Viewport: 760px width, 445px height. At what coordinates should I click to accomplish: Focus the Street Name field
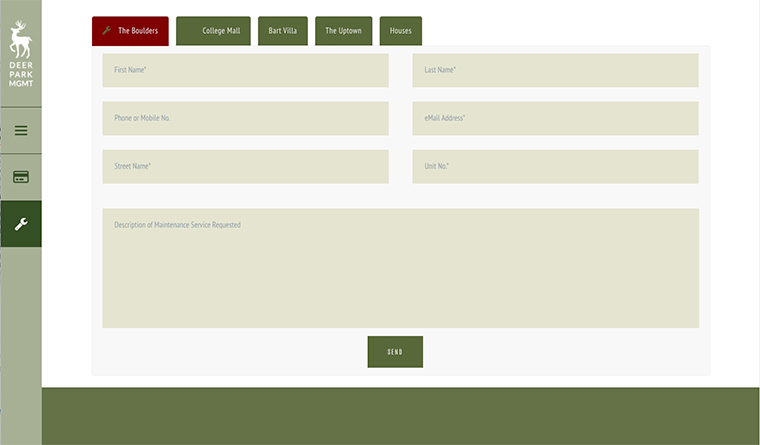(245, 166)
